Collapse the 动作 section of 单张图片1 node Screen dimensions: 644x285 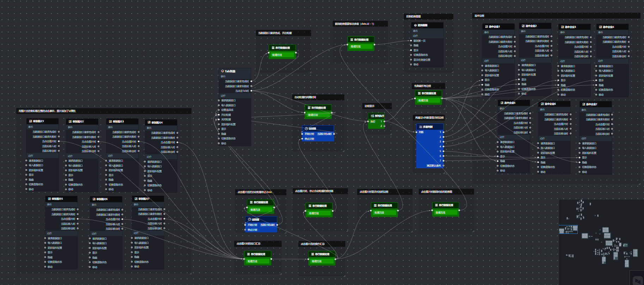pos(31,156)
